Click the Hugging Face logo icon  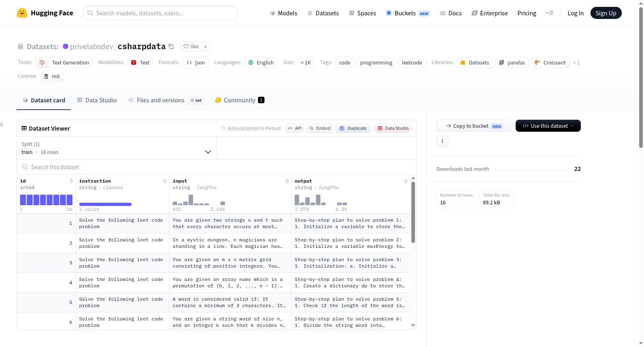click(22, 13)
